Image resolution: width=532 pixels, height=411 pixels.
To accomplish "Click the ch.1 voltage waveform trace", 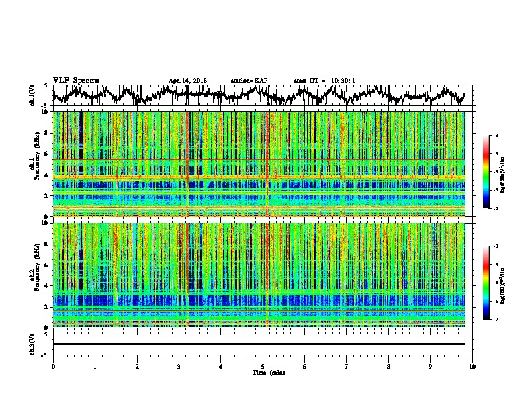I will pyautogui.click(x=259, y=95).
